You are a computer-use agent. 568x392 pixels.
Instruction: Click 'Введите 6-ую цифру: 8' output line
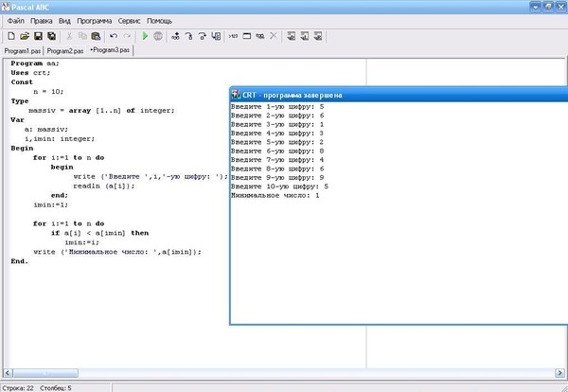click(x=277, y=151)
